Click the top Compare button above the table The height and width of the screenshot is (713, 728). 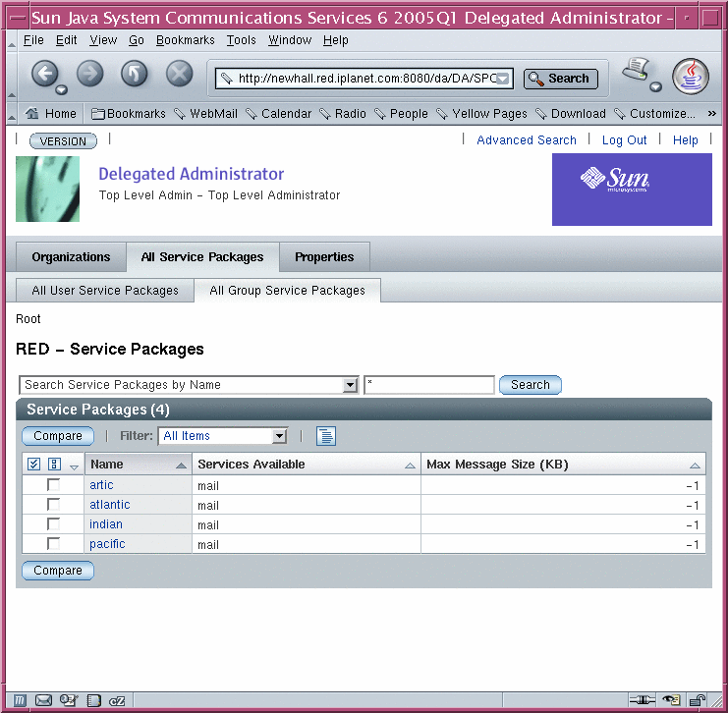click(x=58, y=436)
